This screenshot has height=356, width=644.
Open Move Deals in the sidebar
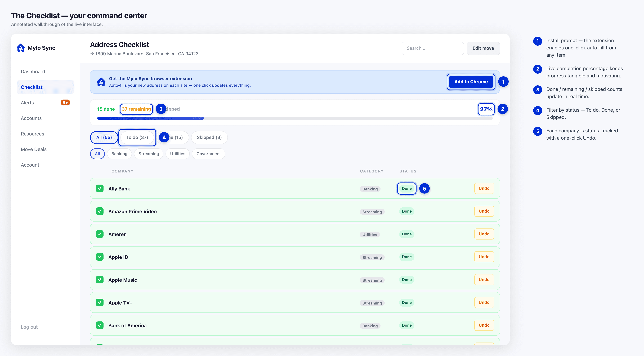coord(34,149)
